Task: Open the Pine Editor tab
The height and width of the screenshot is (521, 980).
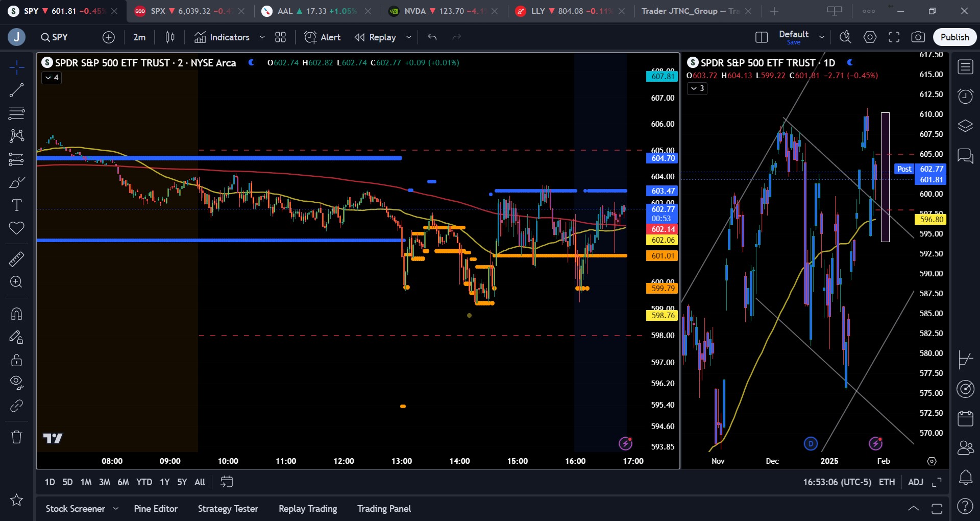Action: [x=156, y=509]
